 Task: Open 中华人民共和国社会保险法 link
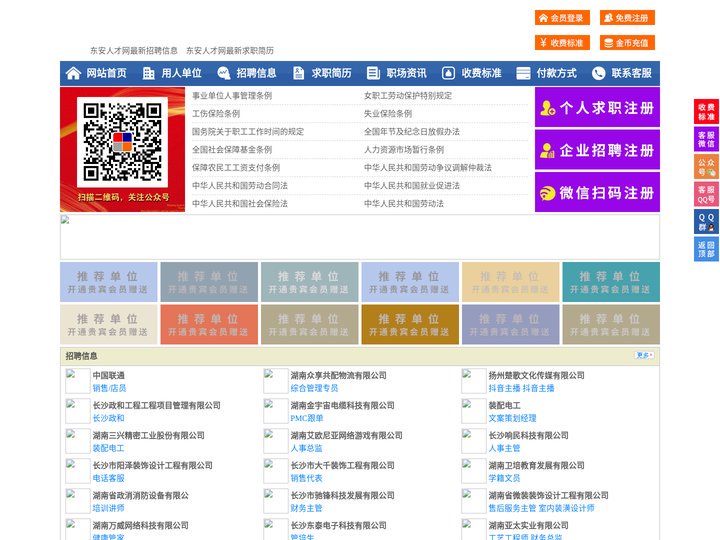point(240,203)
